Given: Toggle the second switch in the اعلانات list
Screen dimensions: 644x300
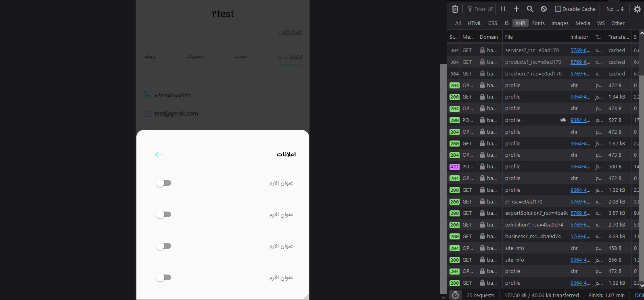Looking at the screenshot, I should point(164,214).
